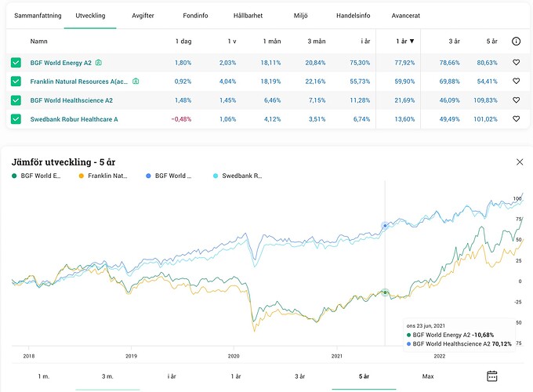Screen dimensions: 533x392
Task: Set chart period to 3 m.
Action: click(x=107, y=376)
